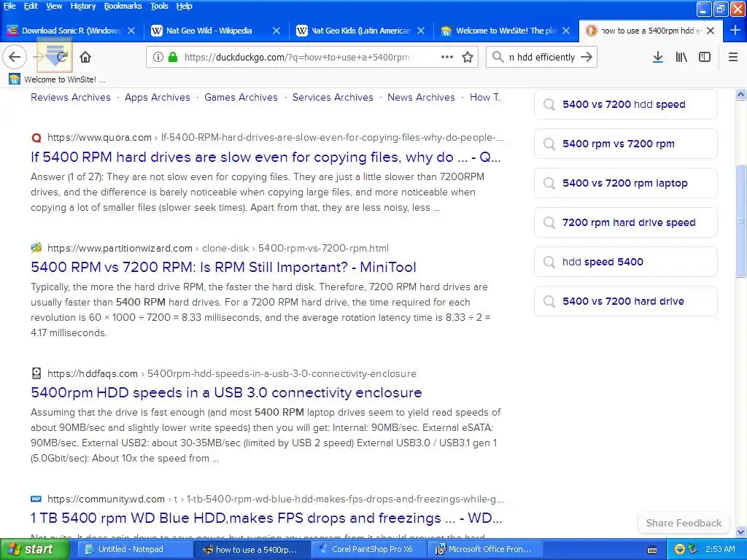This screenshot has width=747, height=560.
Task: Click the WD community favicon icon
Action: 36,499
